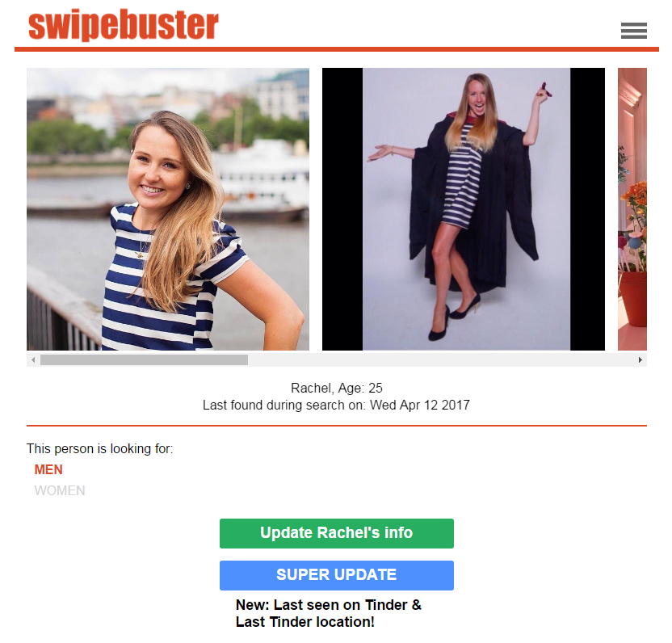Click the 'Last Tinder location!' line
The image size is (672, 643).
point(305,622)
